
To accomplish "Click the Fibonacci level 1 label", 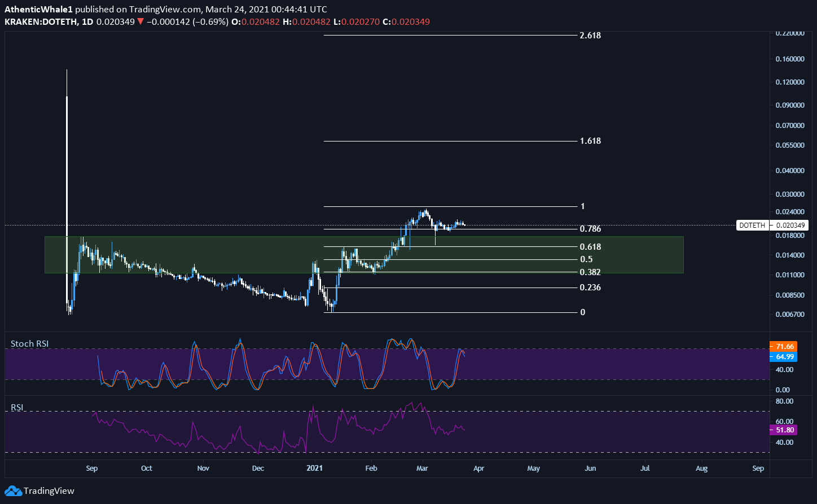I will 583,206.
